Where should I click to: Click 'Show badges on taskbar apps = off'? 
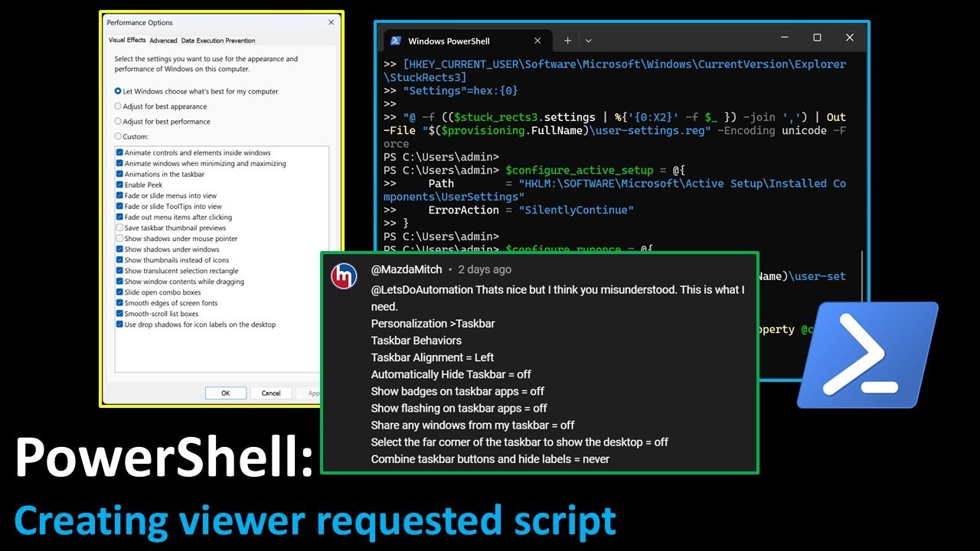coord(458,391)
